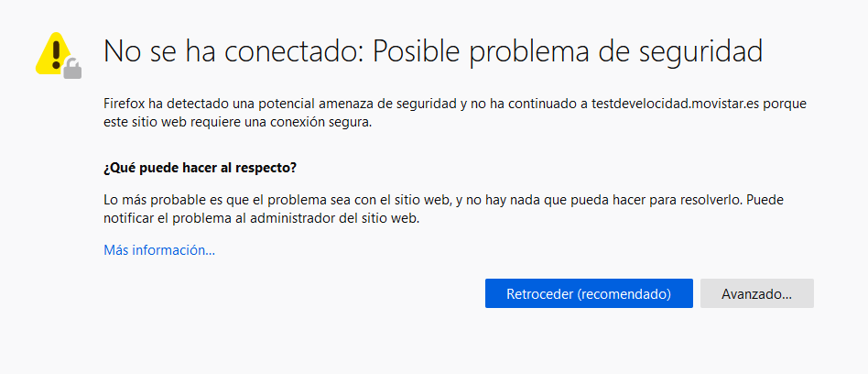Click the 'conexión segura' text
Viewport: 868px width, 374px height.
325,123
